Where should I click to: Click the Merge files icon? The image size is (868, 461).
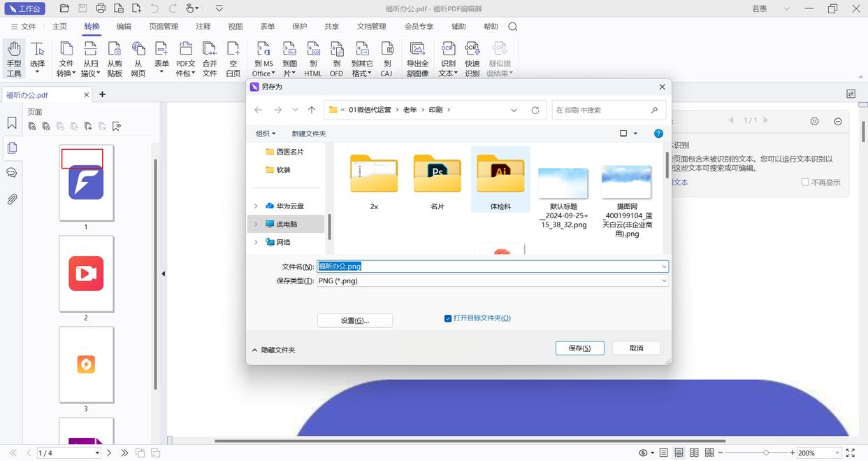210,58
